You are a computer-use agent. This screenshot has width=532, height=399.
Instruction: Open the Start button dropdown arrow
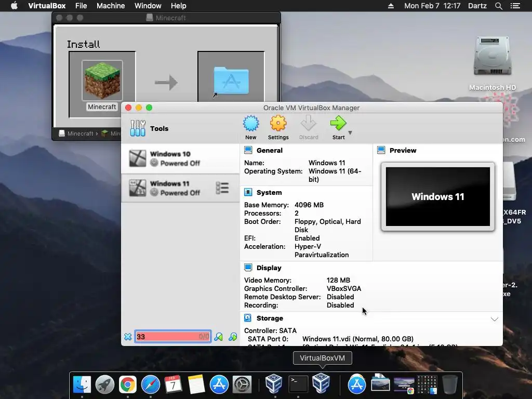tap(350, 132)
